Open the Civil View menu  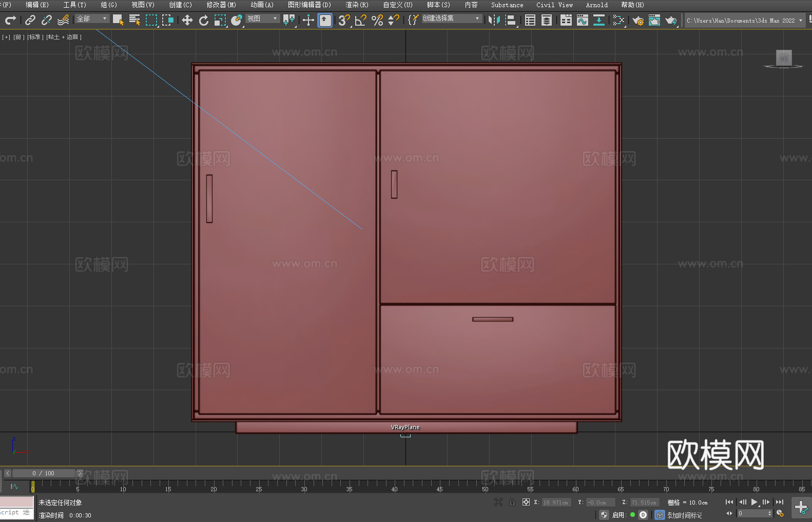click(555, 5)
